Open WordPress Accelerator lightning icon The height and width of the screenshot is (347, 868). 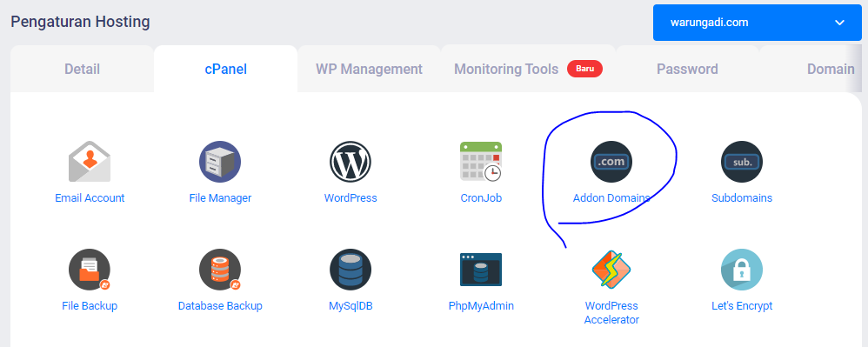[611, 270]
